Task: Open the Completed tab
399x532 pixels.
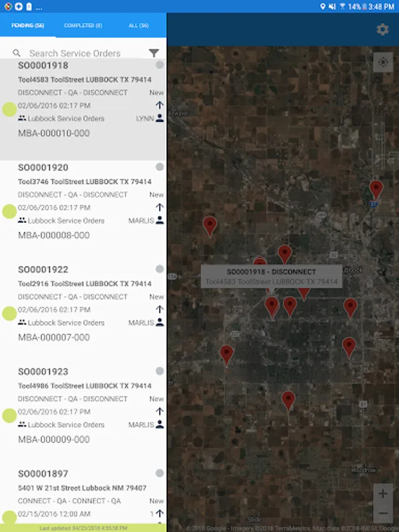Action: (x=83, y=25)
